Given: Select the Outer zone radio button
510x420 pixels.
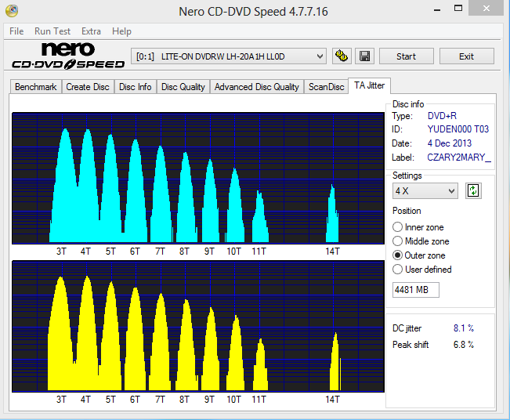Looking at the screenshot, I should tap(397, 255).
